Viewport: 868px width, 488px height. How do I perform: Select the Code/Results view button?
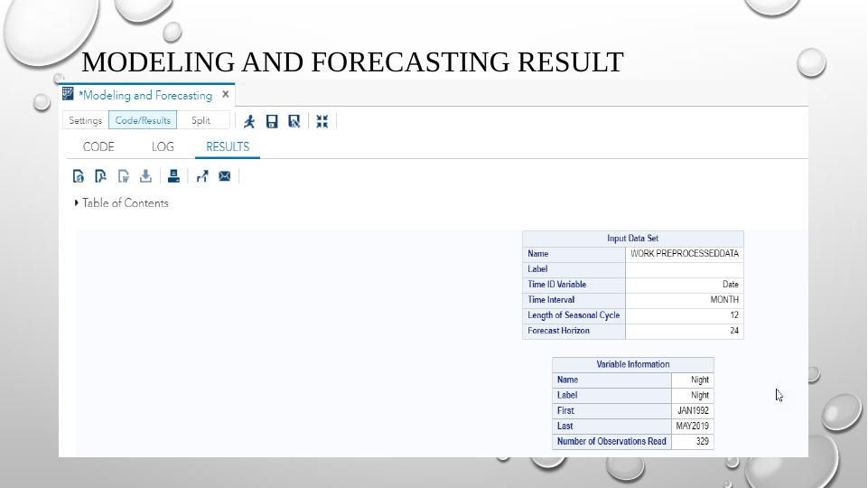pos(143,120)
